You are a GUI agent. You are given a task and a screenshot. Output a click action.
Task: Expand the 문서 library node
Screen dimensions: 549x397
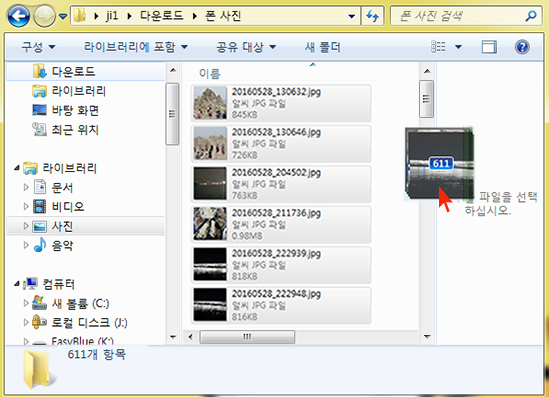coord(26,187)
